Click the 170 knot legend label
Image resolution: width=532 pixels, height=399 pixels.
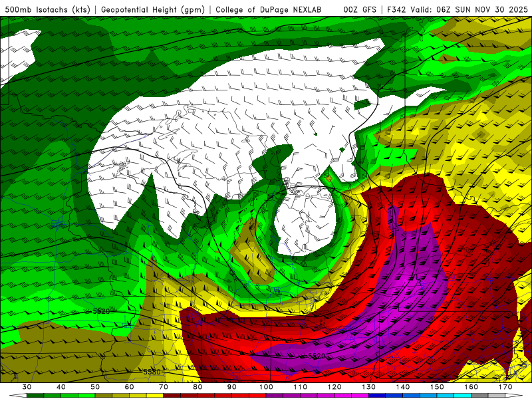pyautogui.click(x=505, y=387)
